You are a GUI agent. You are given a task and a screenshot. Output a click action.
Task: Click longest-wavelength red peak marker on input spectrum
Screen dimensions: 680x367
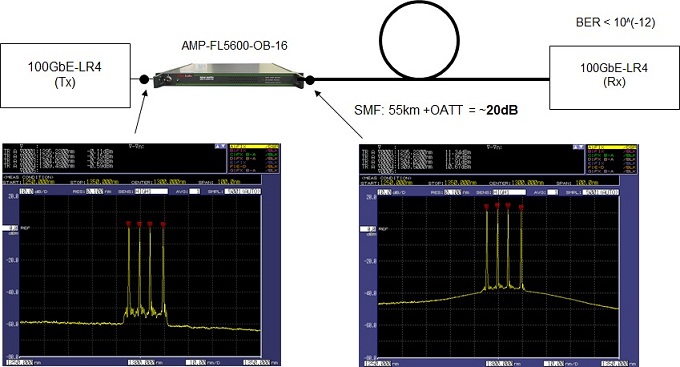163,224
